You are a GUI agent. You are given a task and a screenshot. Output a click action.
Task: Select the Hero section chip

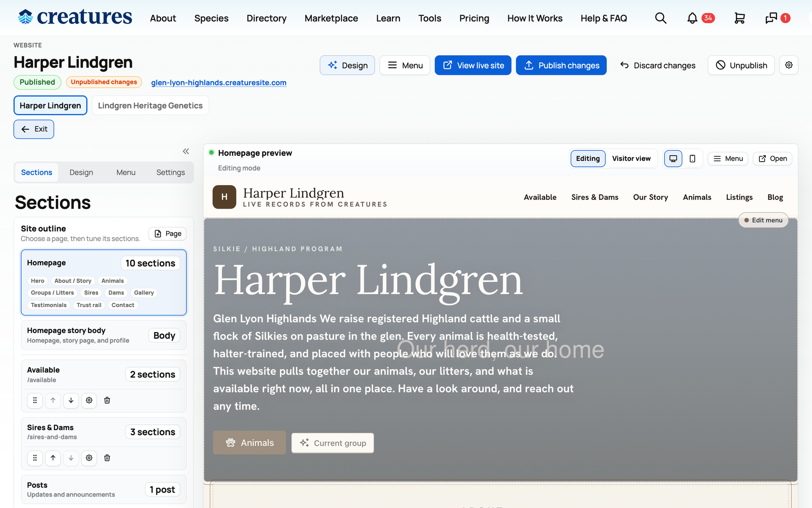pyautogui.click(x=37, y=281)
